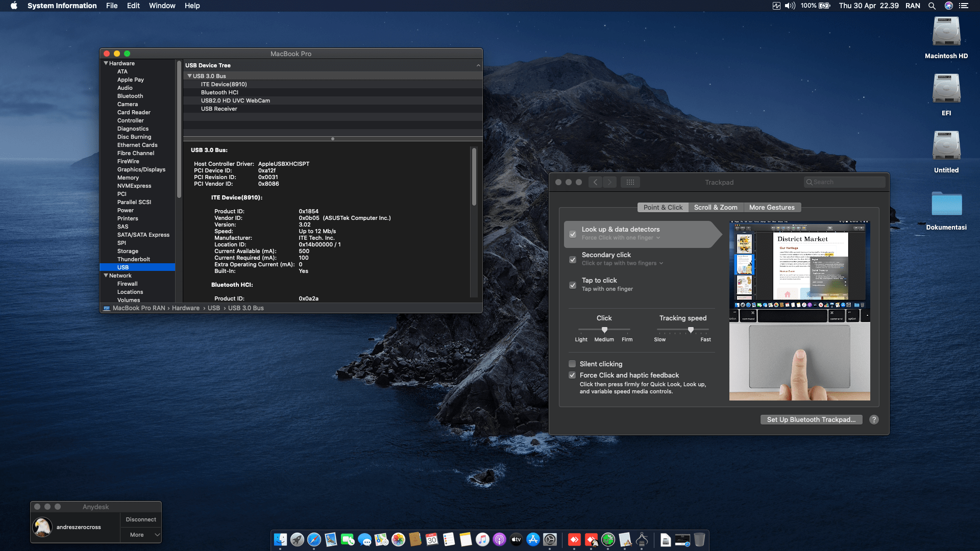Disable Tap to click checkbox
This screenshot has height=551, width=980.
[x=573, y=285]
